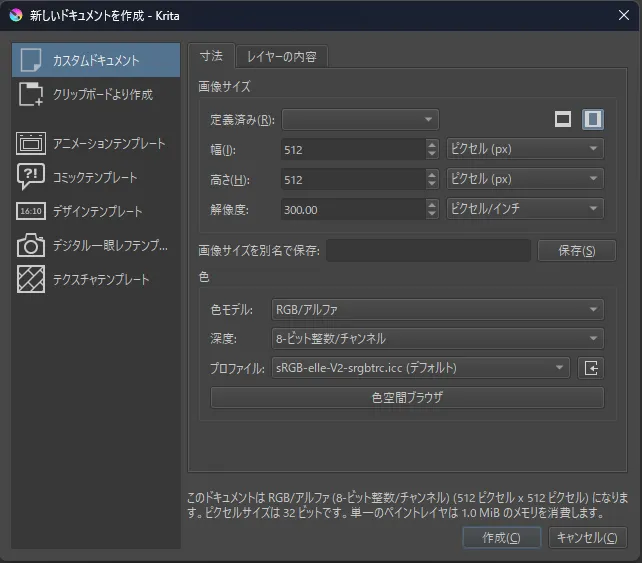The image size is (642, 563).
Task: Open the プロファイル sRGB-elle-V2 dropdown
Action: [x=420, y=368]
